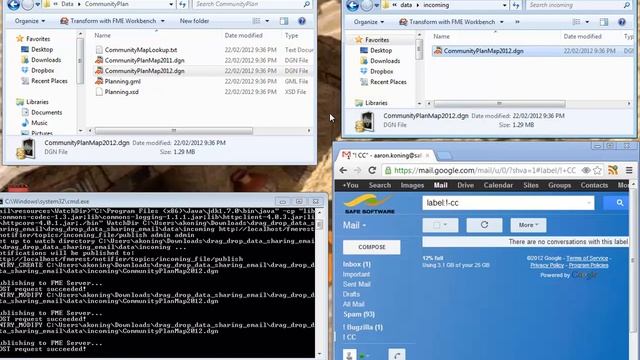Open Recent Places in CommunityPlan window
640x360 pixels.
pos(44,81)
